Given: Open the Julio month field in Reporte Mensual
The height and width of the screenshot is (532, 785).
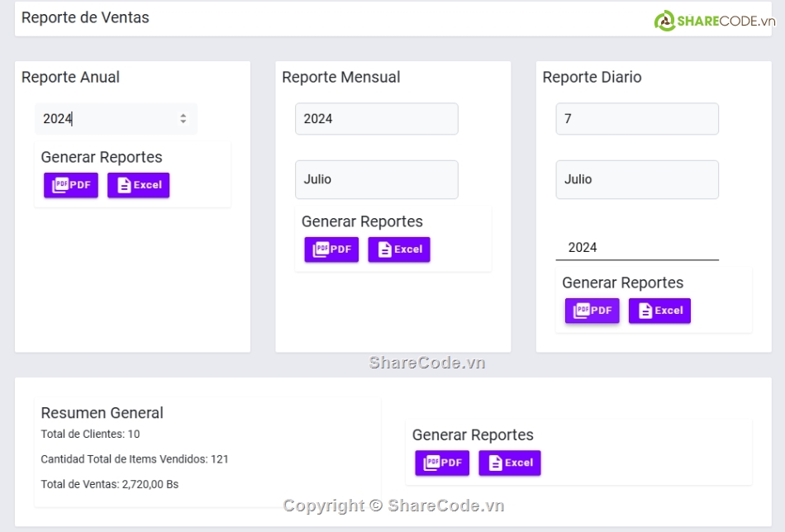Looking at the screenshot, I should (376, 179).
